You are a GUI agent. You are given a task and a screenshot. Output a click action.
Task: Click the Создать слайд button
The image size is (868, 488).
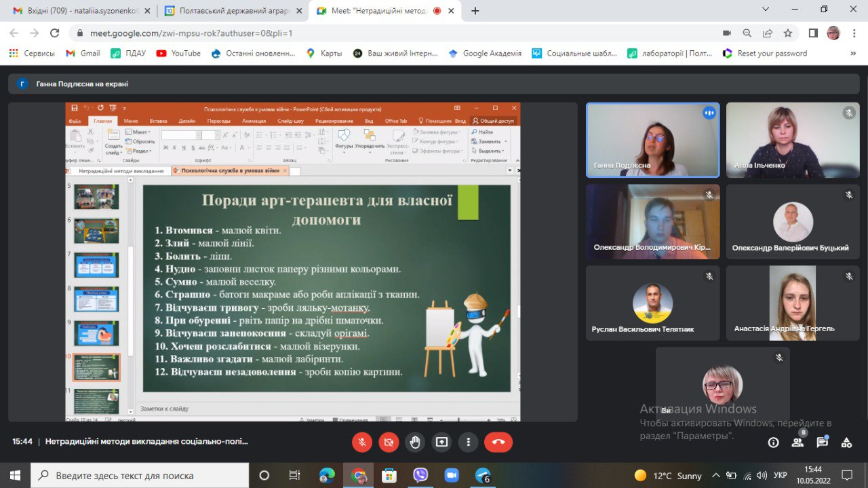pos(113,143)
